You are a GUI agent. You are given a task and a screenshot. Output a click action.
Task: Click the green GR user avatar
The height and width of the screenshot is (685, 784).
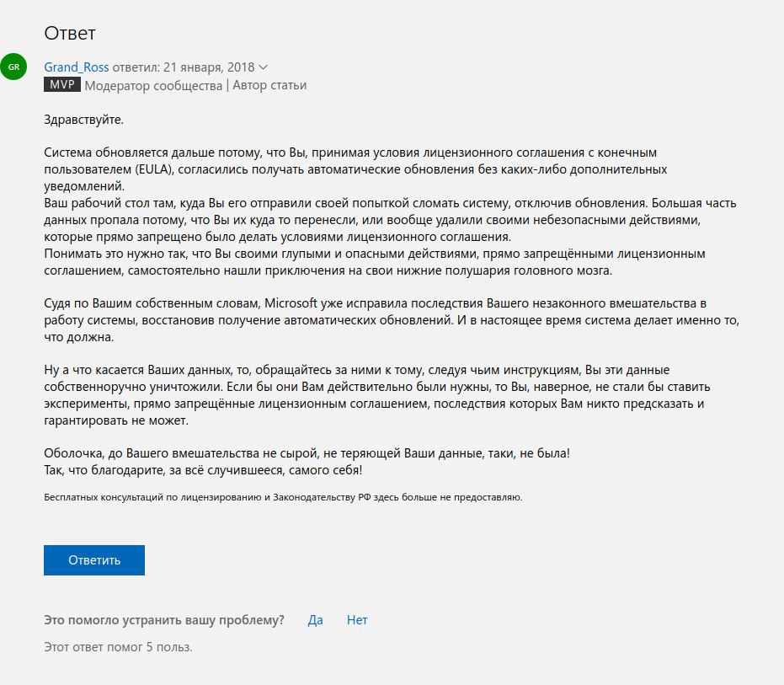(x=14, y=67)
